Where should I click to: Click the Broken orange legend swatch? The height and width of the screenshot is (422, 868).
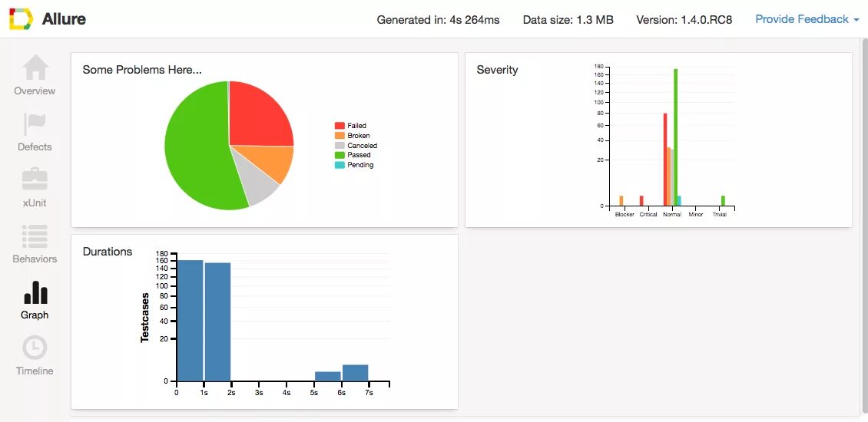tap(340, 136)
